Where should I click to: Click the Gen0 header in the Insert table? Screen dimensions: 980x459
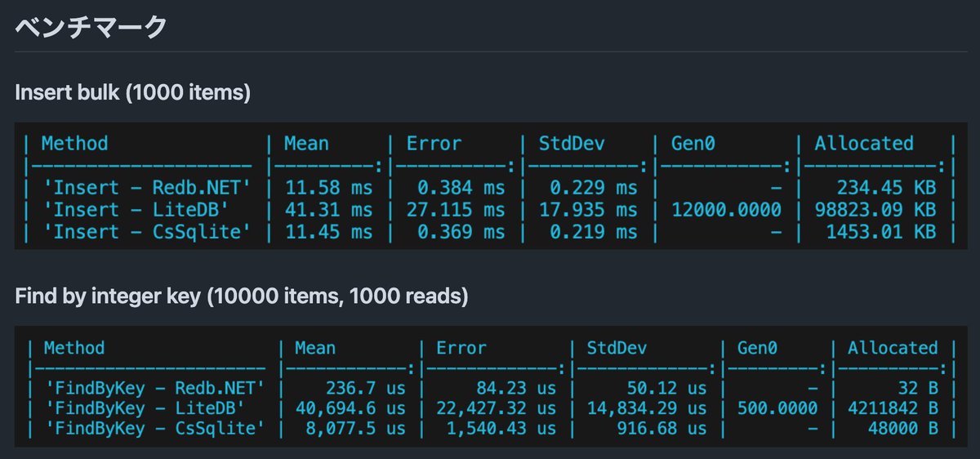[693, 144]
